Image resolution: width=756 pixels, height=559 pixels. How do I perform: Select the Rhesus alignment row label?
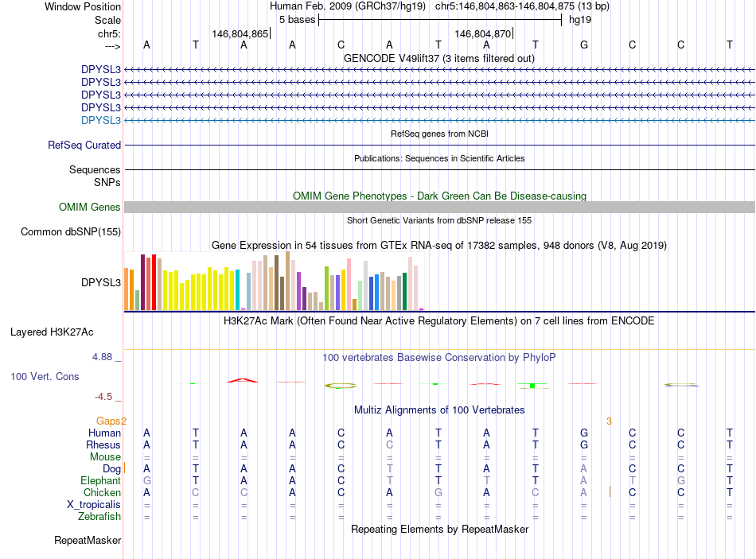[103, 444]
